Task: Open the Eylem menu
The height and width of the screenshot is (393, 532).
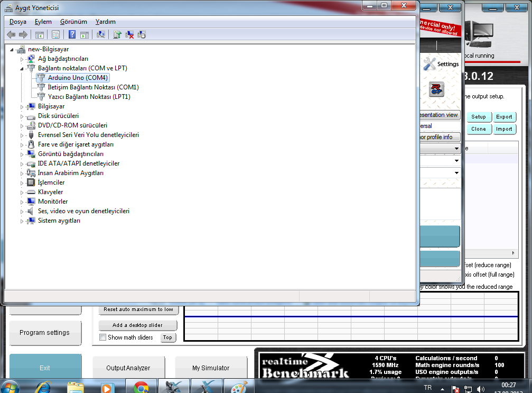Action: [43, 22]
